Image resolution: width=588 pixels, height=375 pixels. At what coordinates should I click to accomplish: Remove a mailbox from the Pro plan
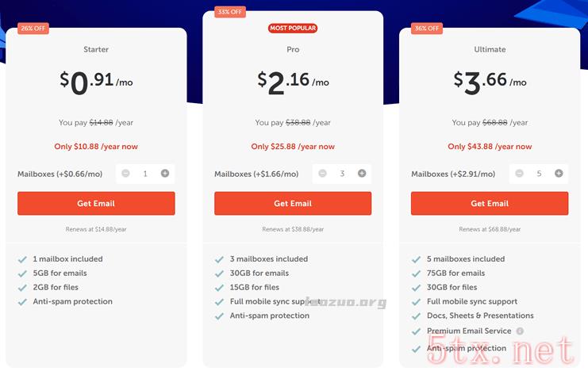point(322,174)
